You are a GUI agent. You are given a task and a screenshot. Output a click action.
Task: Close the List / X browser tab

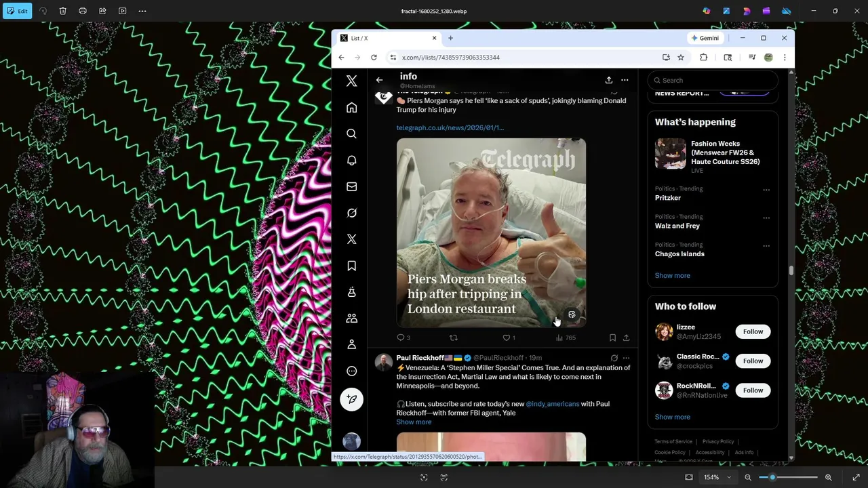point(435,38)
